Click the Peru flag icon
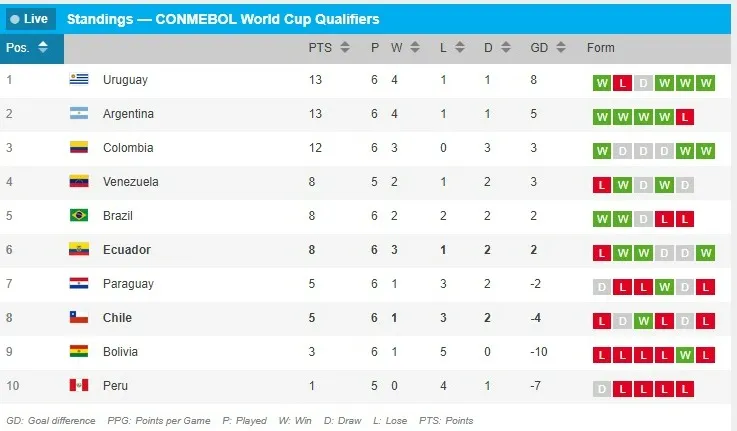Image resolution: width=737 pixels, height=431 pixels. click(x=79, y=386)
